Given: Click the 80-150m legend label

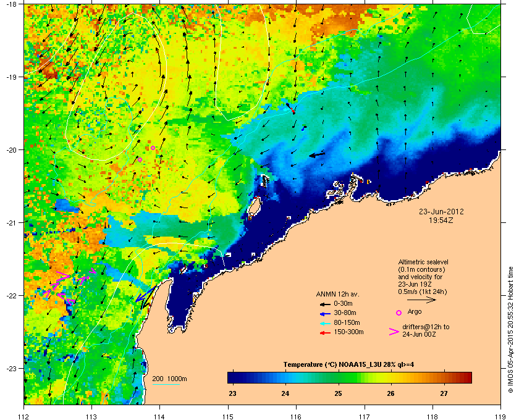Looking at the screenshot, I should 347,322.
